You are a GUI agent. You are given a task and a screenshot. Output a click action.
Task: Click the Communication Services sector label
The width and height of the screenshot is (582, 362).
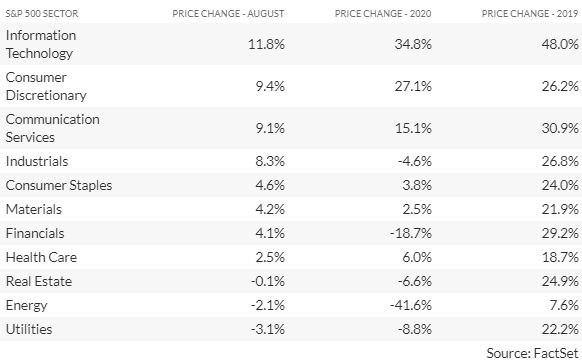click(52, 128)
